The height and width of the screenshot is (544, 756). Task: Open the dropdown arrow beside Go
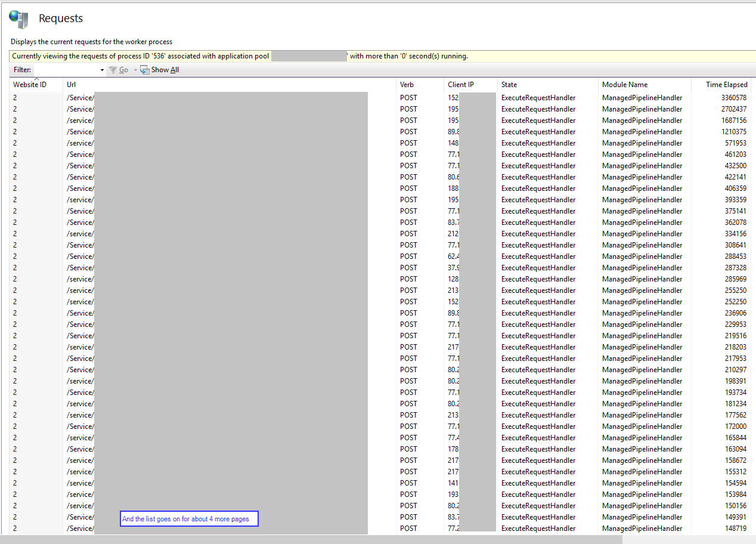pyautogui.click(x=135, y=70)
